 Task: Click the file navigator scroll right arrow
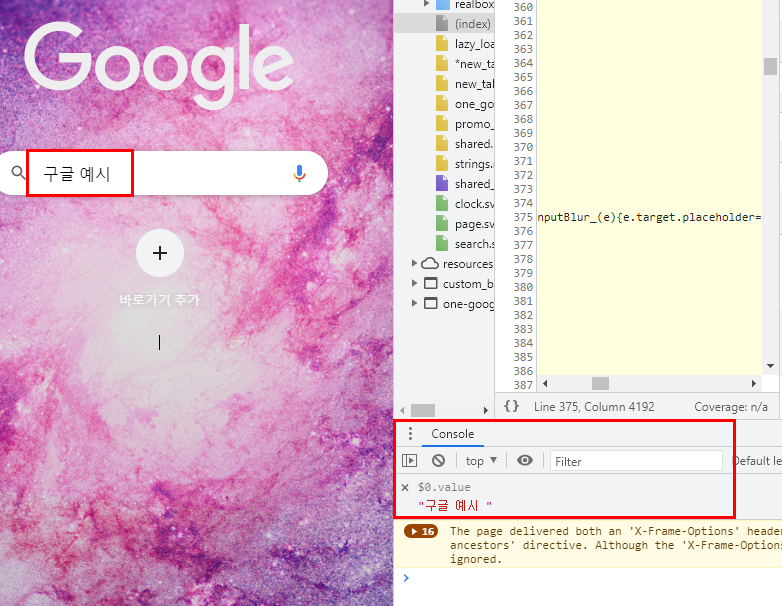pyautogui.click(x=486, y=410)
